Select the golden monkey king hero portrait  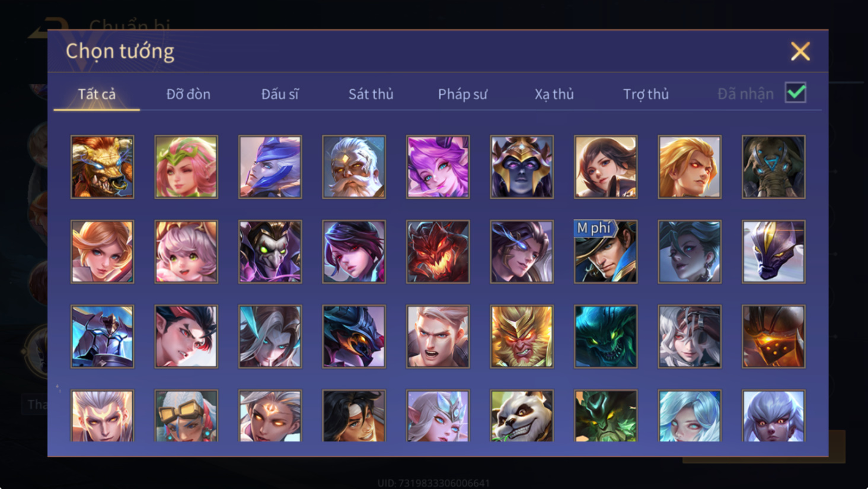point(522,336)
